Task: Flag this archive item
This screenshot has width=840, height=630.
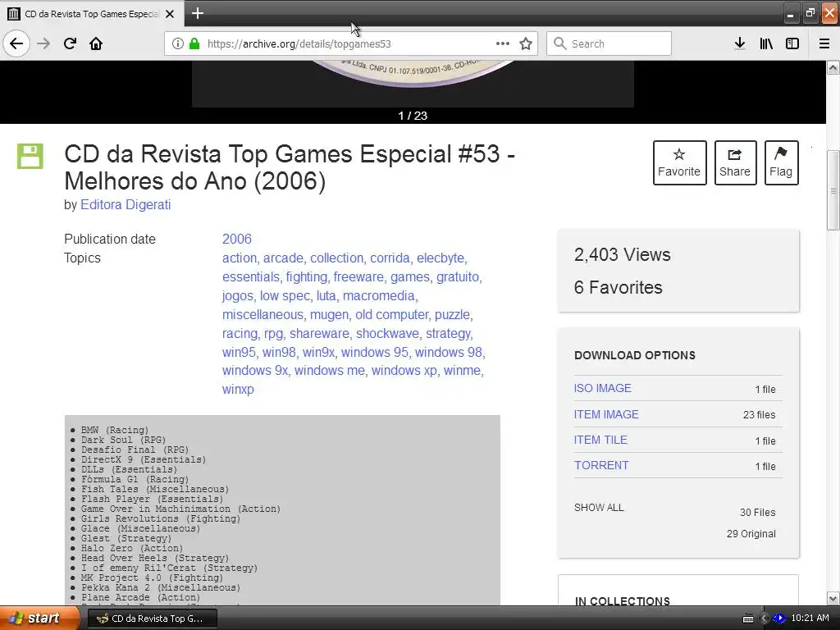Action: click(x=781, y=162)
